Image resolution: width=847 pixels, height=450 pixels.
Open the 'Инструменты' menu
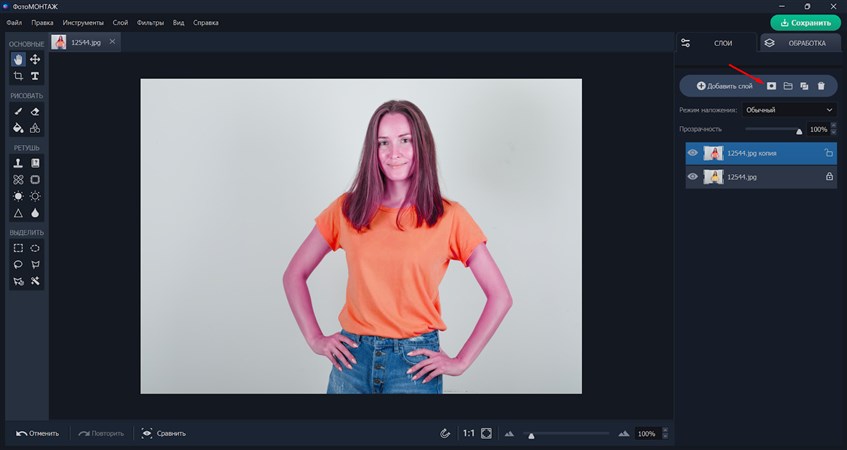click(82, 22)
